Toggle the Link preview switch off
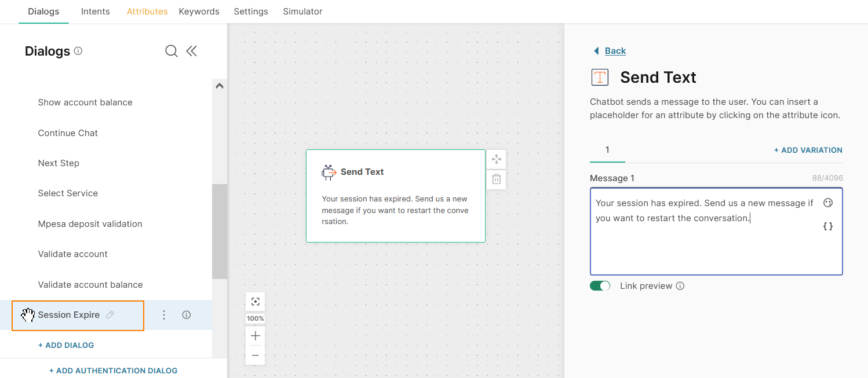This screenshot has height=378, width=868. click(600, 286)
